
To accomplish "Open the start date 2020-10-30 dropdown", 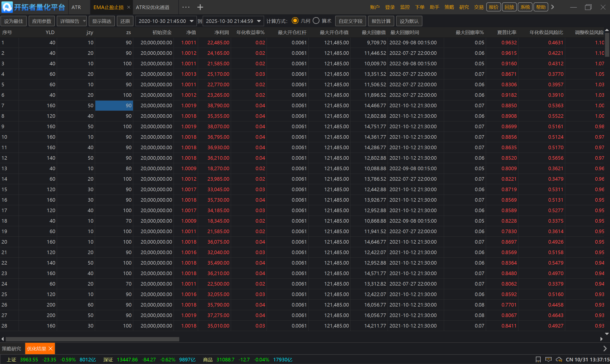I will (x=192, y=21).
